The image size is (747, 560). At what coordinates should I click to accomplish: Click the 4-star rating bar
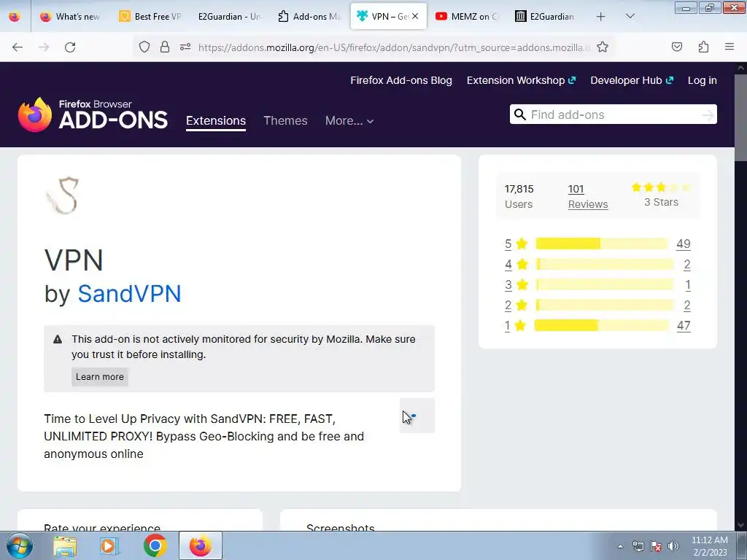point(605,264)
